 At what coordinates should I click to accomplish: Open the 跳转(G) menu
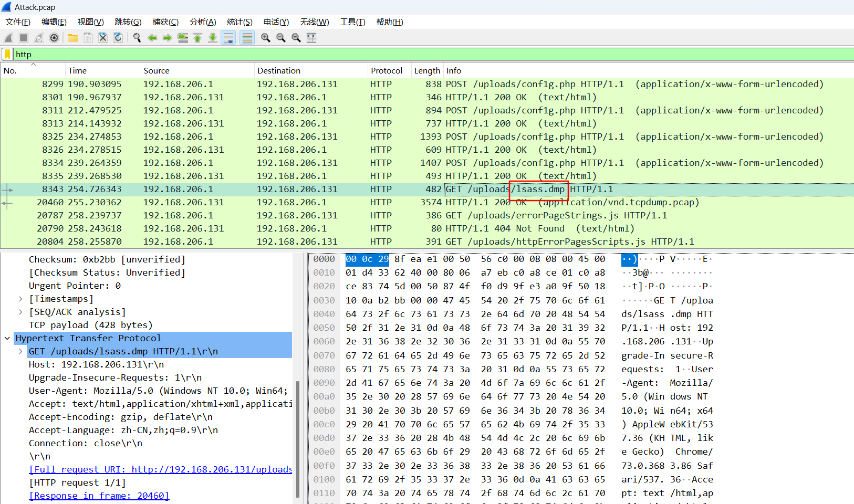pyautogui.click(x=128, y=22)
